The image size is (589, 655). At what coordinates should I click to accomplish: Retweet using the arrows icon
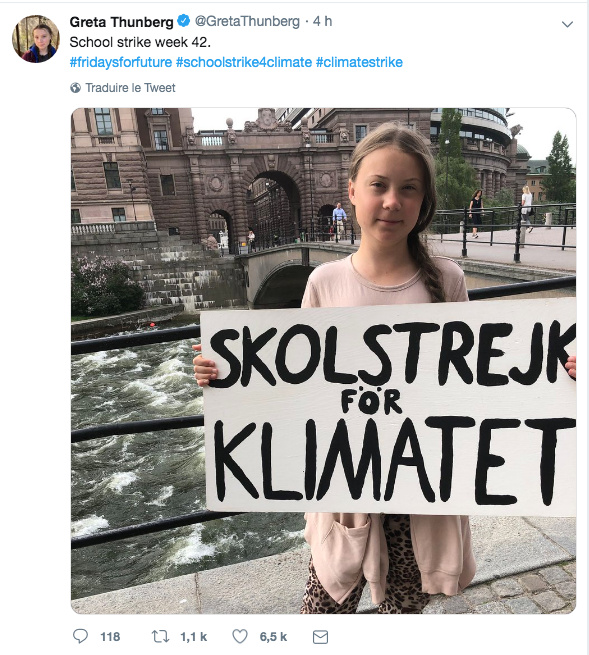(x=160, y=636)
